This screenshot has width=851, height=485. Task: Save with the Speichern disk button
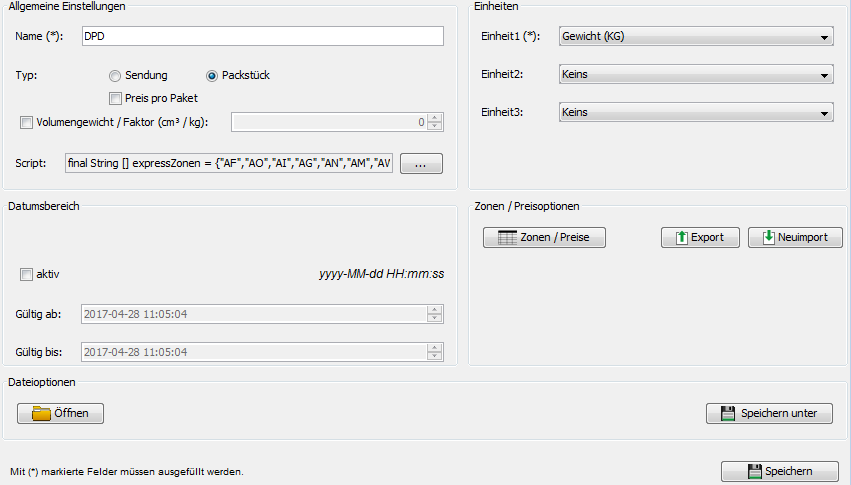pos(780,471)
